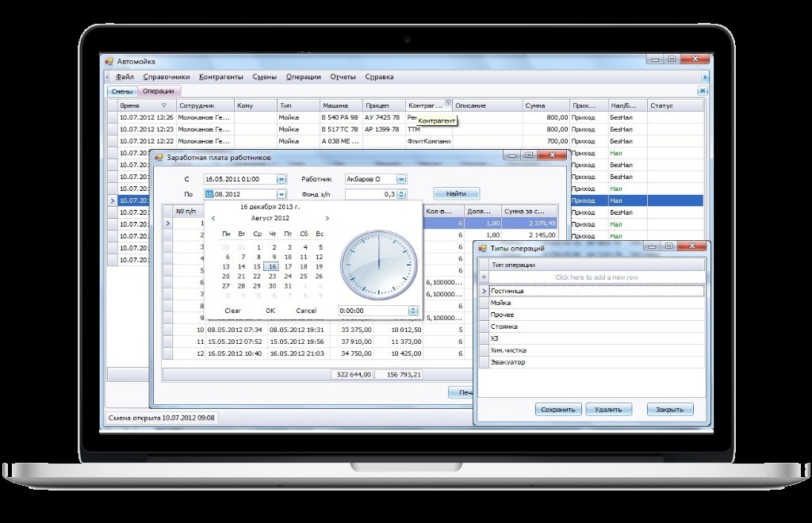Open the Файл menu
Image resolution: width=812 pixels, height=523 pixels.
(x=124, y=77)
